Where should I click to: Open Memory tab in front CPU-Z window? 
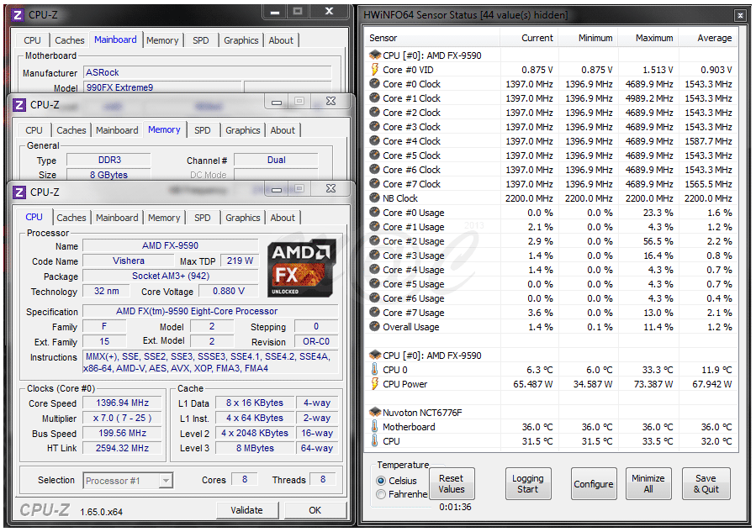164,218
